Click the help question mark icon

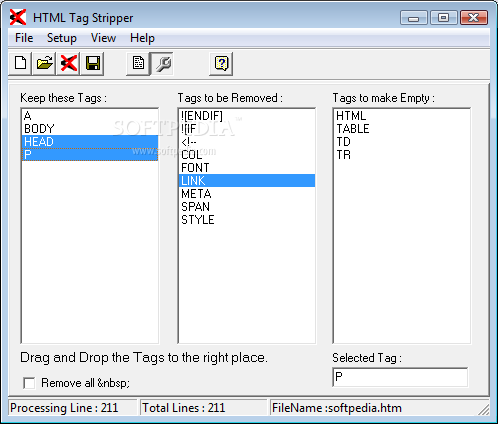pos(221,63)
